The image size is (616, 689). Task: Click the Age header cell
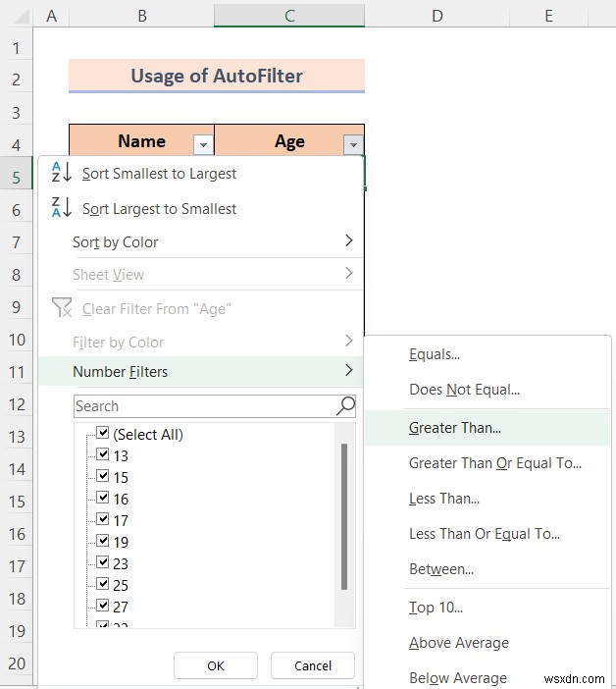tap(289, 140)
